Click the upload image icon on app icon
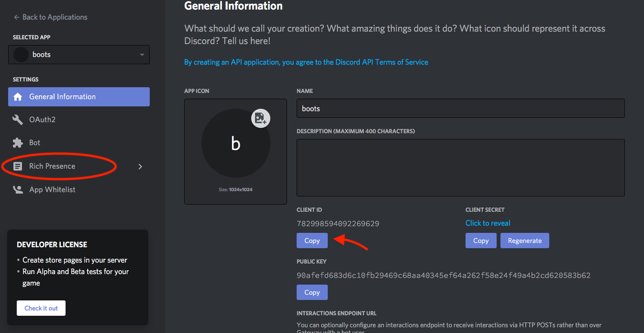This screenshot has height=333, width=644. point(261,118)
